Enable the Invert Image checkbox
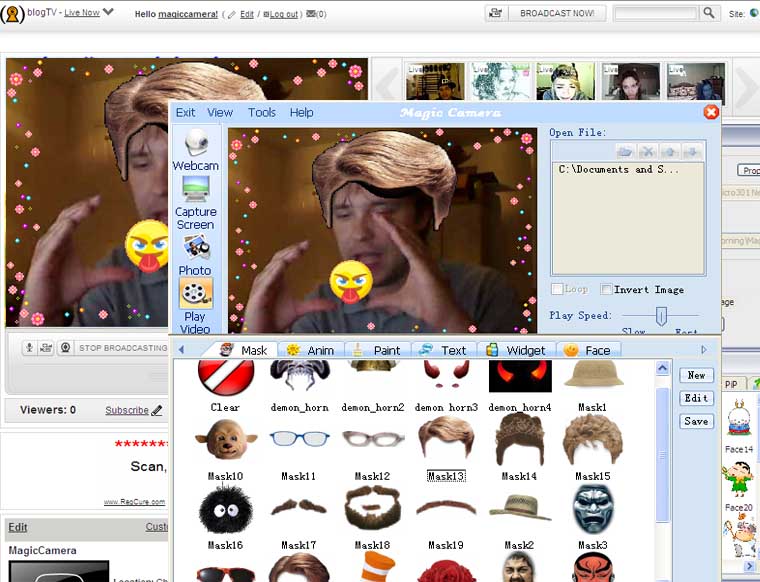This screenshot has height=582, width=760. tap(606, 290)
